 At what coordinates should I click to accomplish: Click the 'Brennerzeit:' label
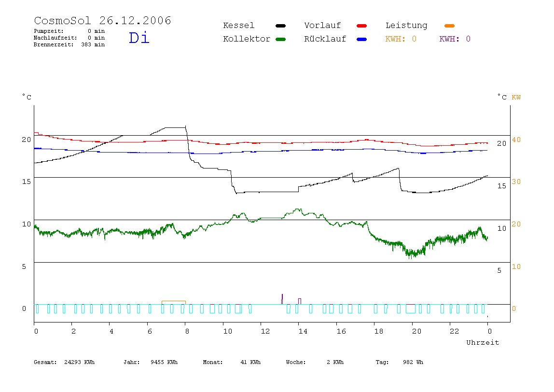pos(54,44)
